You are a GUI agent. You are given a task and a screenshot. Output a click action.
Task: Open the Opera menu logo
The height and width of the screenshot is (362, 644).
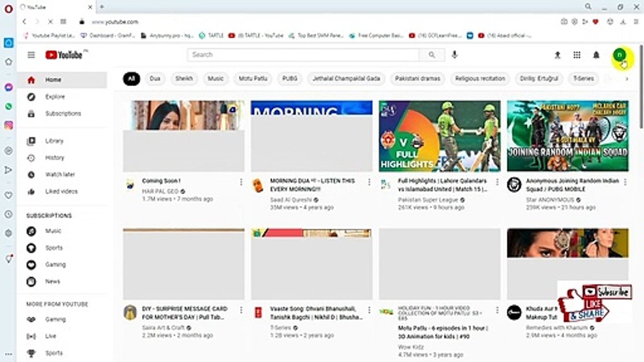point(9,9)
